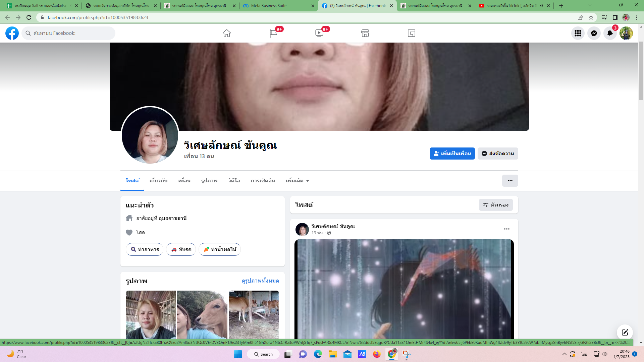Screen dimensions: 644x362
Task: Bookmark this page with star icon
Action: pyautogui.click(x=591, y=17)
